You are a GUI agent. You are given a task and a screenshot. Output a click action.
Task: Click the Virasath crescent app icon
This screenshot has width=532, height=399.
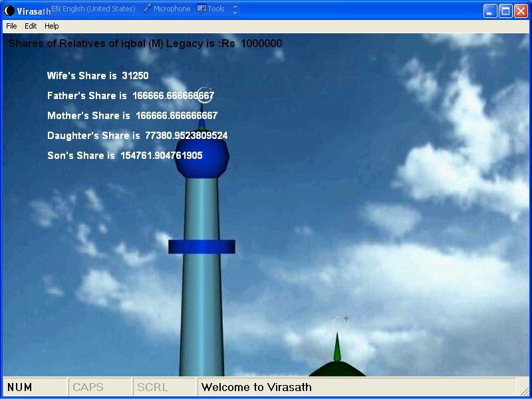click(9, 11)
